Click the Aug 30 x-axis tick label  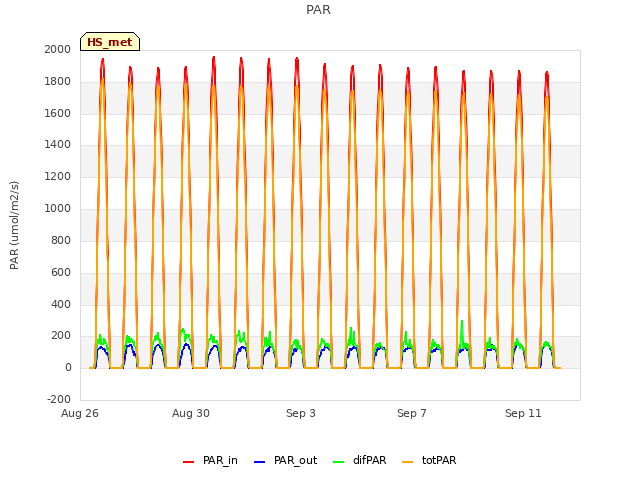pos(191,413)
